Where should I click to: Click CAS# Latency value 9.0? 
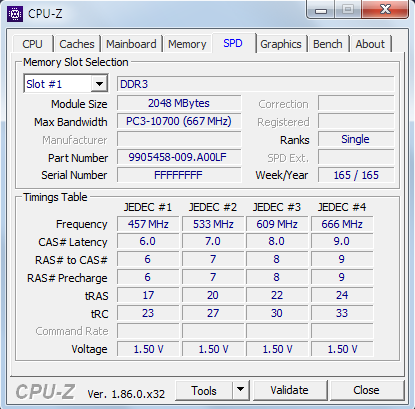click(x=342, y=241)
